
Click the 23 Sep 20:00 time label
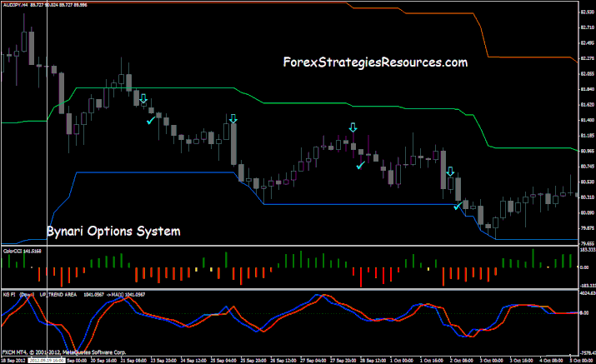click(163, 360)
